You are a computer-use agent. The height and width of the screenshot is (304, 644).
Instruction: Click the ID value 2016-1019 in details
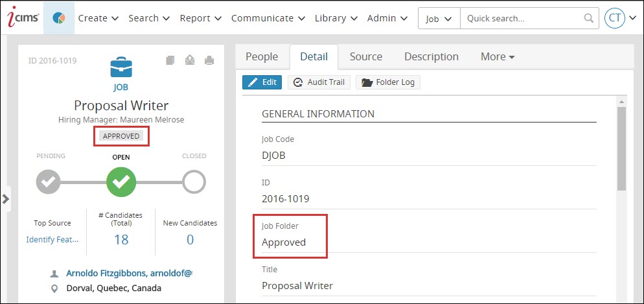286,199
